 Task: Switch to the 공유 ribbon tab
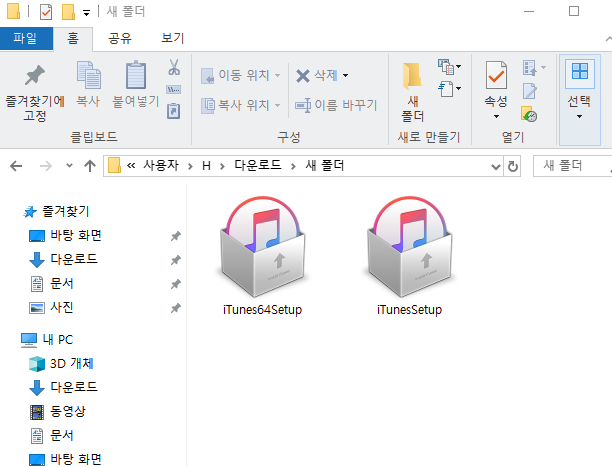[120, 38]
